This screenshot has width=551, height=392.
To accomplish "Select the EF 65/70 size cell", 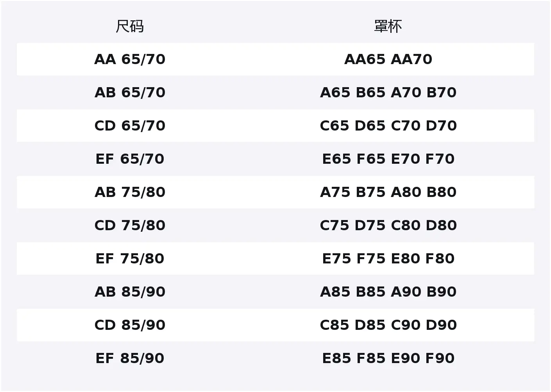I will click(x=130, y=159).
